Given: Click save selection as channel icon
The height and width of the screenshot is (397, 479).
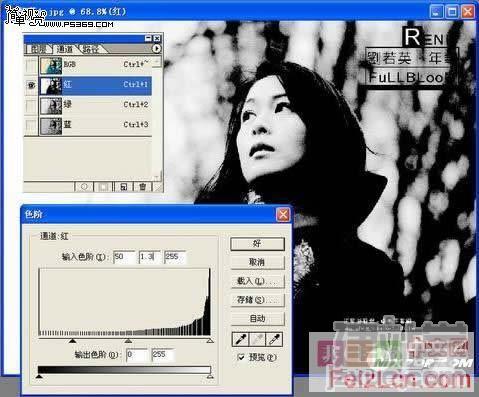Looking at the screenshot, I should tap(104, 187).
